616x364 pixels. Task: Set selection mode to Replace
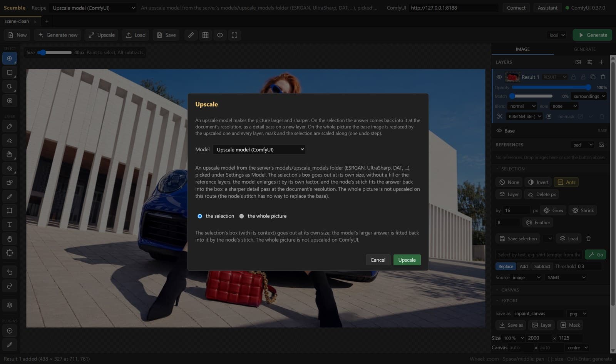click(x=506, y=266)
